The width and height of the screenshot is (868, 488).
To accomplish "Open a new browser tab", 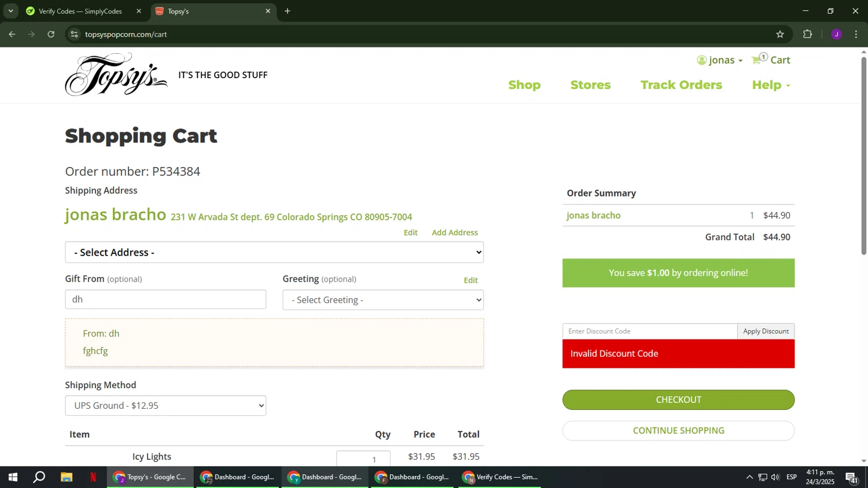I will (x=288, y=11).
